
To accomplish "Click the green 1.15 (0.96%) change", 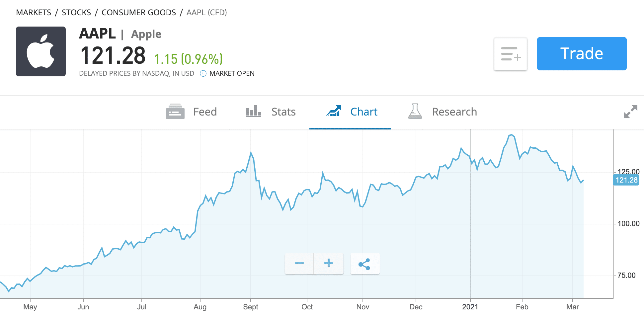I will 188,59.
